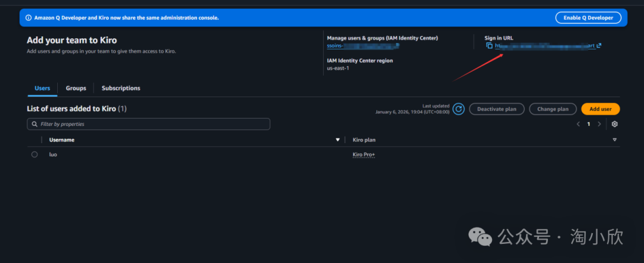The width and height of the screenshot is (644, 263).
Task: Focus the Filter by properties search field
Action: point(152,124)
